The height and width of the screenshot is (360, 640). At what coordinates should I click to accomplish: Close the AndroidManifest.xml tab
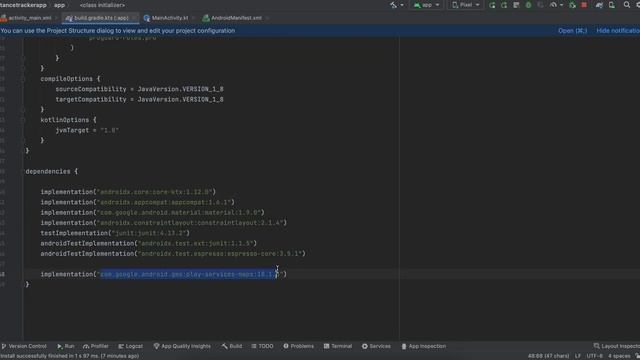267,18
